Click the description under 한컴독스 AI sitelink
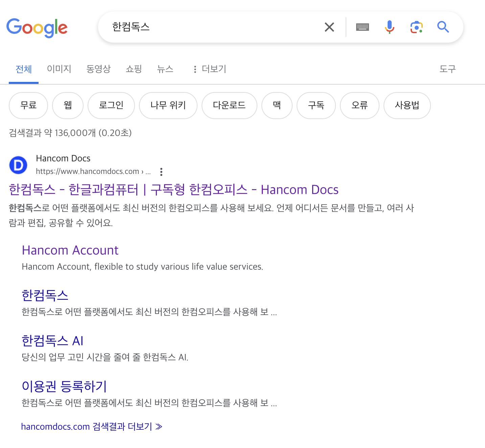The image size is (485, 448). point(105,357)
